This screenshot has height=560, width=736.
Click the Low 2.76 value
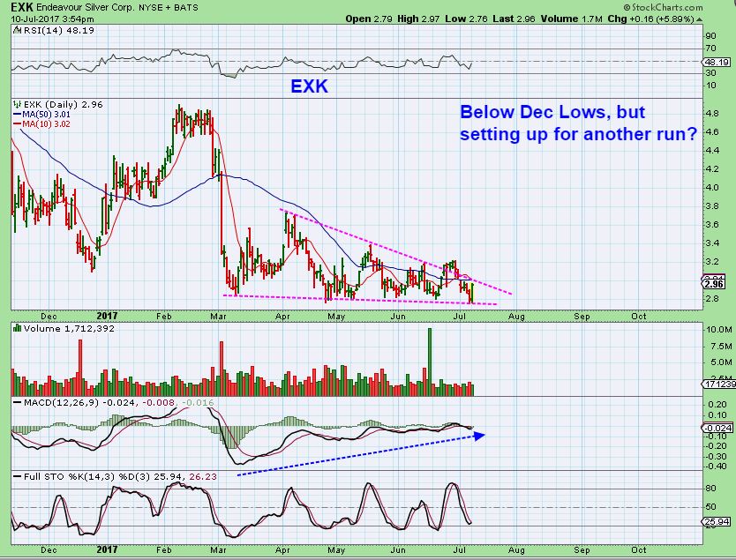tap(466, 19)
